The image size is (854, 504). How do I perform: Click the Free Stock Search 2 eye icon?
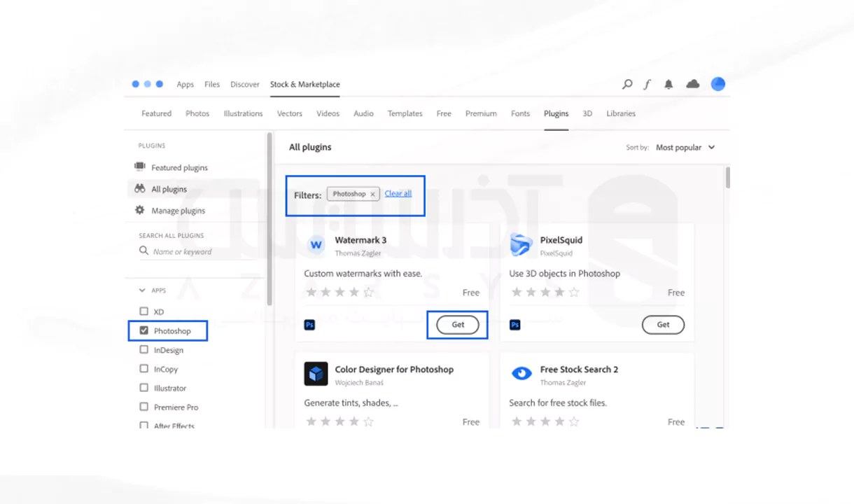[x=521, y=374]
